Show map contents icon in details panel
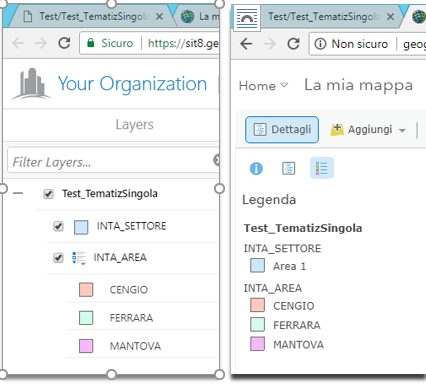 click(x=288, y=168)
